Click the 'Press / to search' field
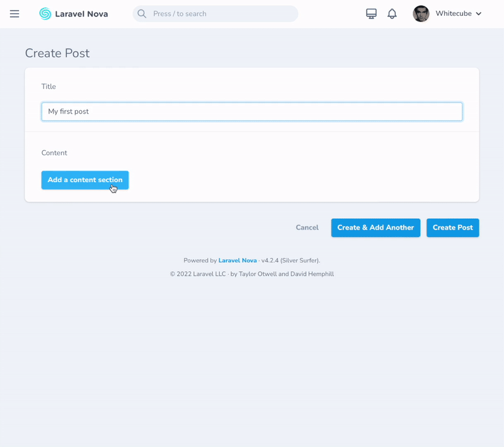 (189, 13)
